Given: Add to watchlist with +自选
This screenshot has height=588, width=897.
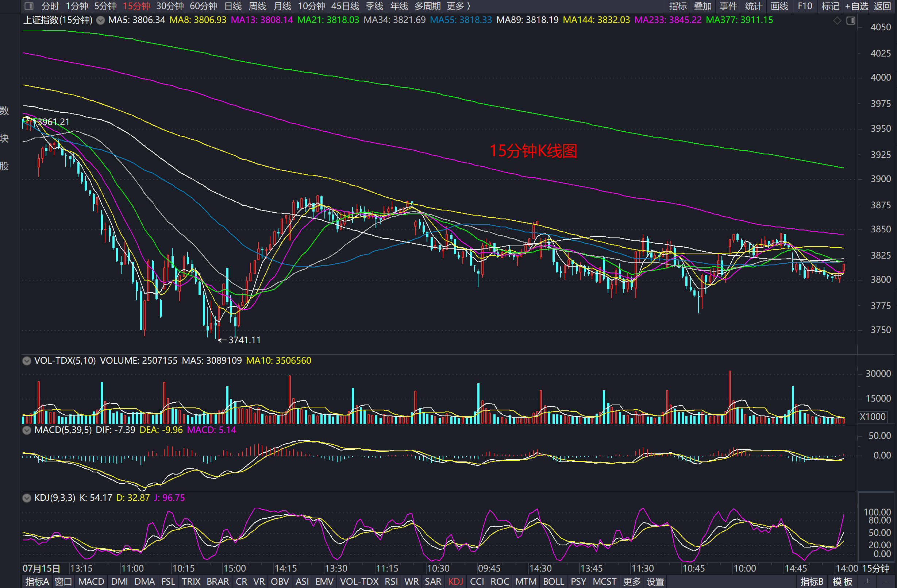Looking at the screenshot, I should pyautogui.click(x=856, y=6).
